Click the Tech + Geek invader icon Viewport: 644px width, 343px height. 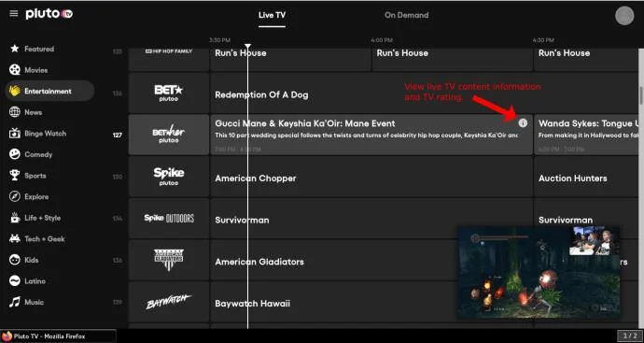[x=15, y=238]
